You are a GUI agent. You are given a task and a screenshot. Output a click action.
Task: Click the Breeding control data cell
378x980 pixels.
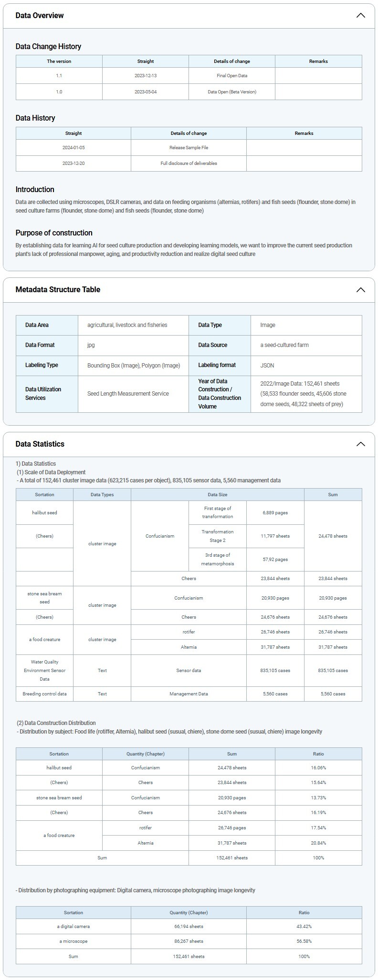pyautogui.click(x=44, y=694)
